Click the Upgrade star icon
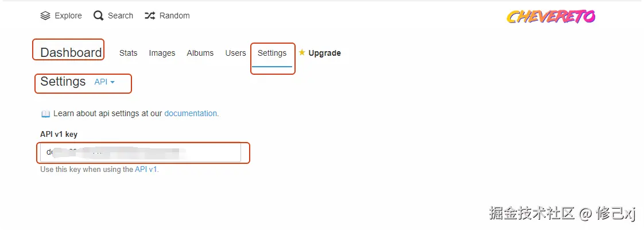Viewport: 644px width, 230px height. pyautogui.click(x=302, y=52)
